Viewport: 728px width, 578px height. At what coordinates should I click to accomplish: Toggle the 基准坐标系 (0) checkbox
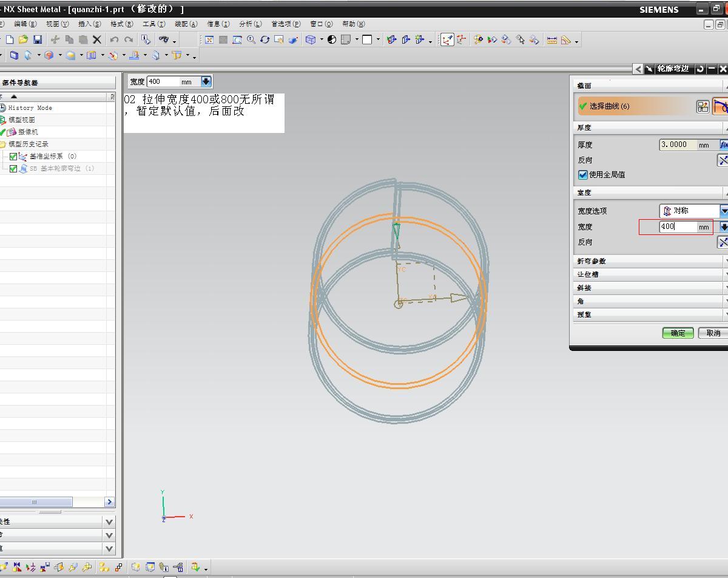click(13, 157)
